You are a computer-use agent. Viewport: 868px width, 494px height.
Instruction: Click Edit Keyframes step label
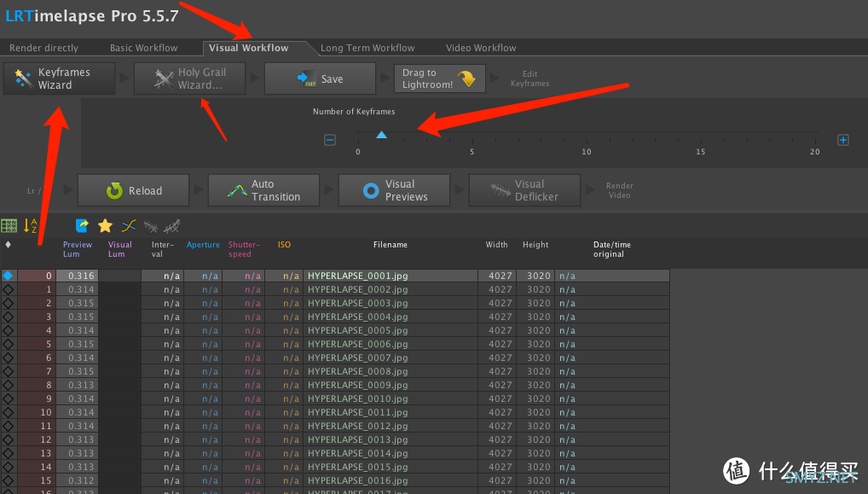pos(529,78)
